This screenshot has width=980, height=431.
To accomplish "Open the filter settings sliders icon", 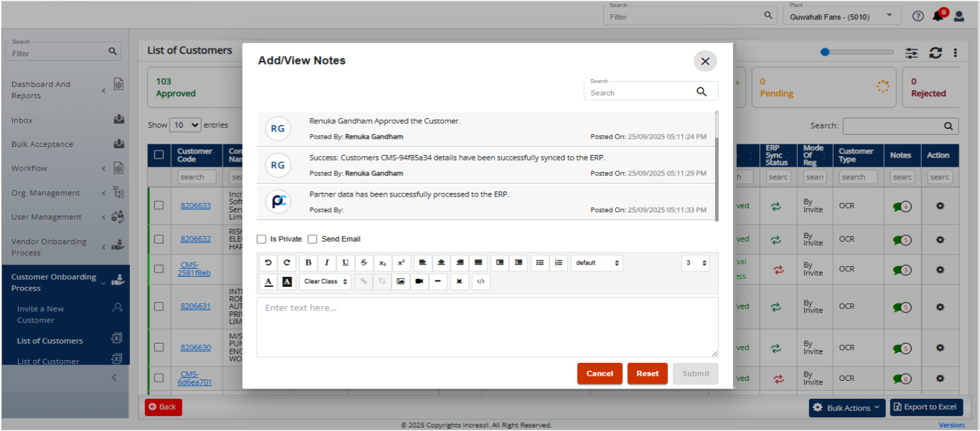I will (x=912, y=52).
